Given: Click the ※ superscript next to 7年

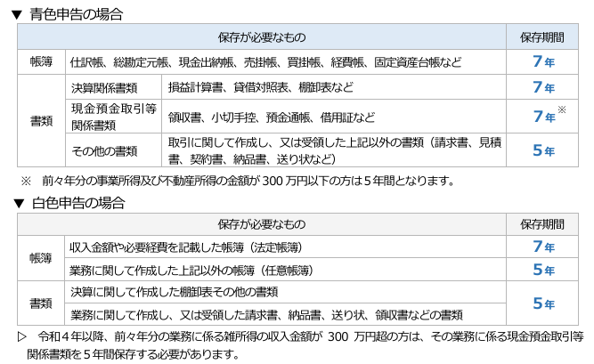Looking at the screenshot, I should pos(561,109).
